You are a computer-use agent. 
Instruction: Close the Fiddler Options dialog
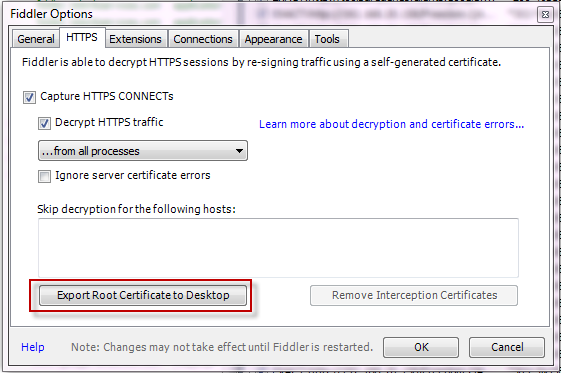point(545,15)
